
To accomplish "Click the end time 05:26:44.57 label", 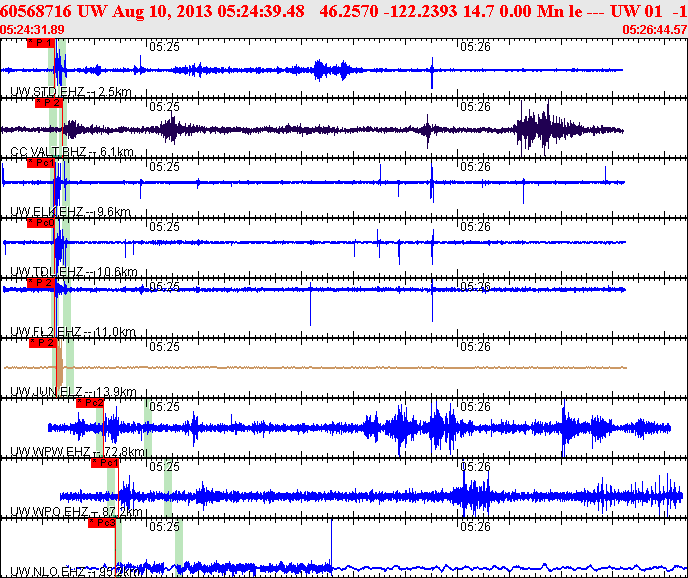I will [654, 30].
